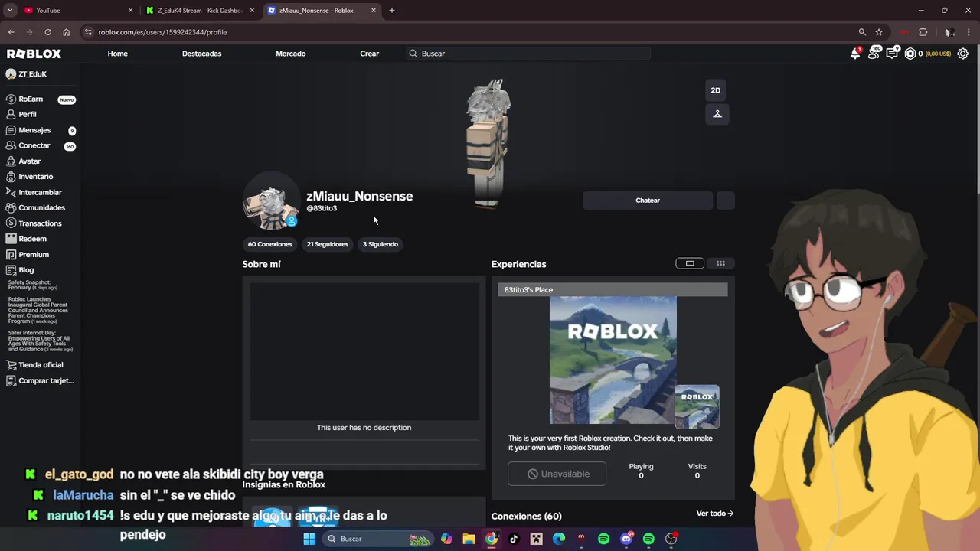Open Destacadas in top navigation
The height and width of the screenshot is (551, 980).
pyautogui.click(x=201, y=54)
